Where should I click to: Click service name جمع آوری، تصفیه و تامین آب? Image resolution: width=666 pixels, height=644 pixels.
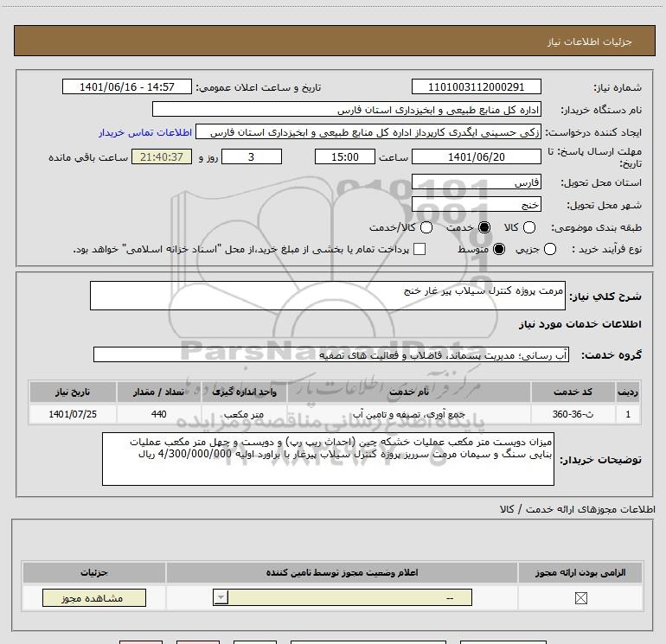[409, 414]
